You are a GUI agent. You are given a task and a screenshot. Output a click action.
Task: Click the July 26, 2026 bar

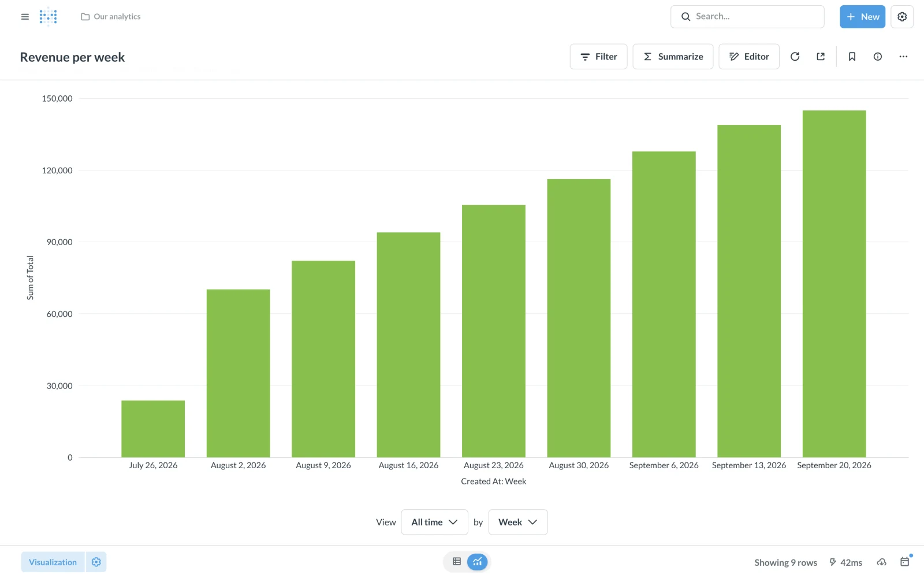[153, 429]
